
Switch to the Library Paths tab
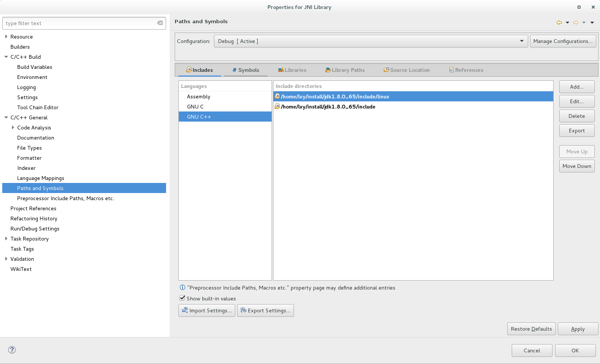pyautogui.click(x=345, y=70)
